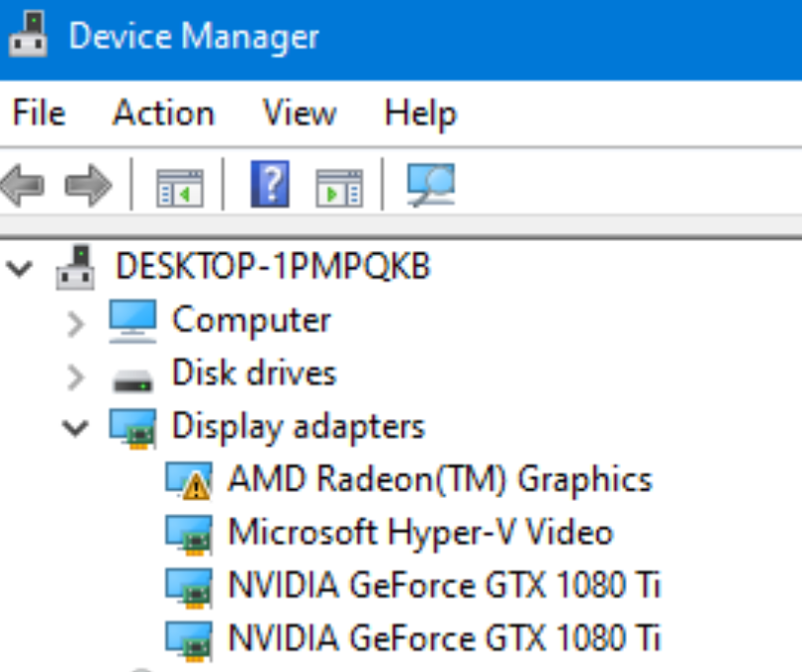Toggle the Show/Hide Console Tree toolbar icon
802x672 pixels.
click(x=179, y=185)
